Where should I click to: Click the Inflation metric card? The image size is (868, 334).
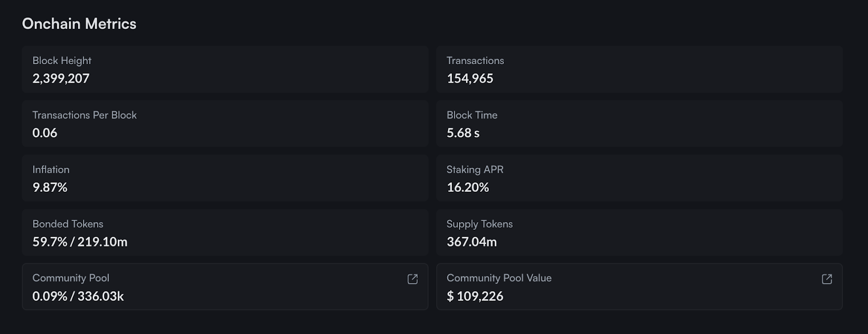coord(225,178)
